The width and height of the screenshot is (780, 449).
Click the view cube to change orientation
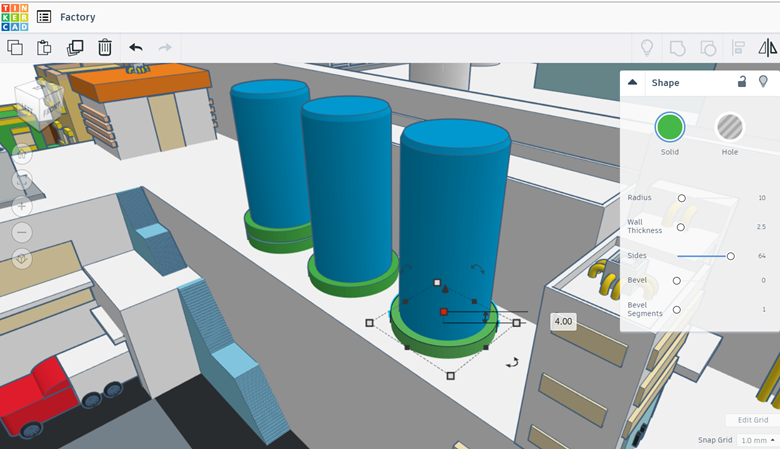[40, 102]
